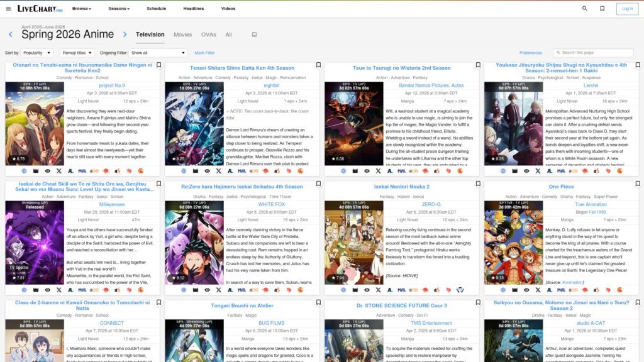The width and height of the screenshot is (644, 362).
Task: Toggle bookmark on Re:Zero 4th Season card
Action: (x=318, y=185)
